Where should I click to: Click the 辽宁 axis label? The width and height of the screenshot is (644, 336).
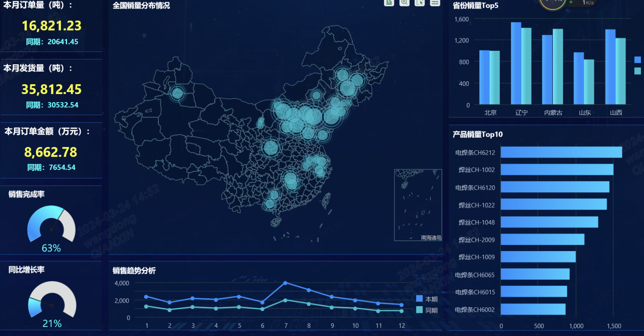[521, 112]
